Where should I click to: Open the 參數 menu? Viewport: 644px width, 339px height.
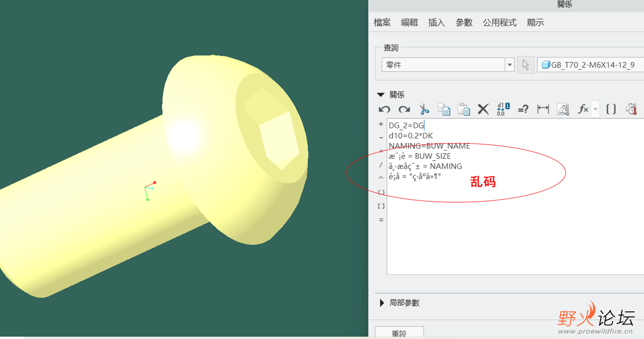click(464, 22)
